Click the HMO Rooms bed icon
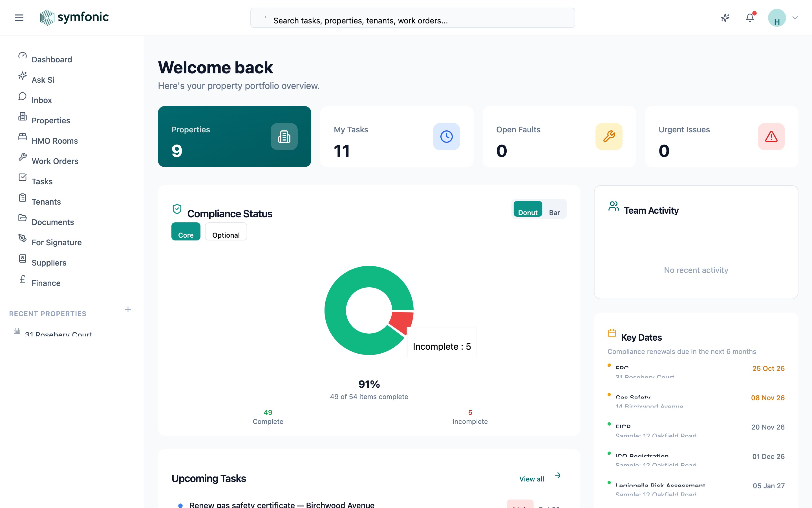Screen dimensions: 812x508 click(23, 137)
